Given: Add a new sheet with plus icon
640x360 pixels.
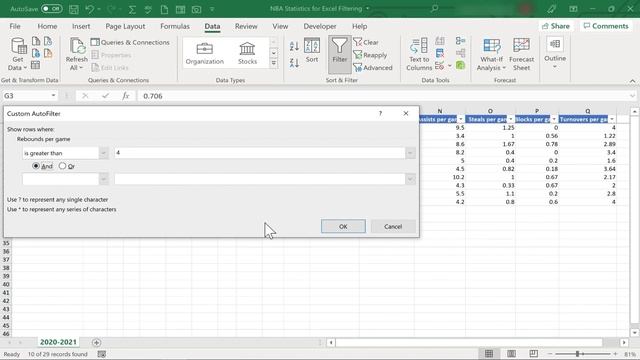Looking at the screenshot, I should click(96, 342).
